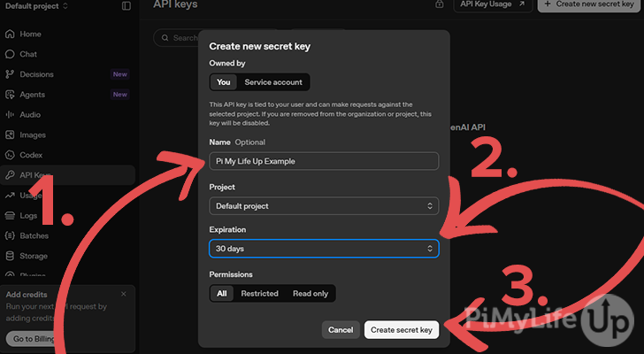
Task: Click the Logs stack icon
Action: click(10, 216)
